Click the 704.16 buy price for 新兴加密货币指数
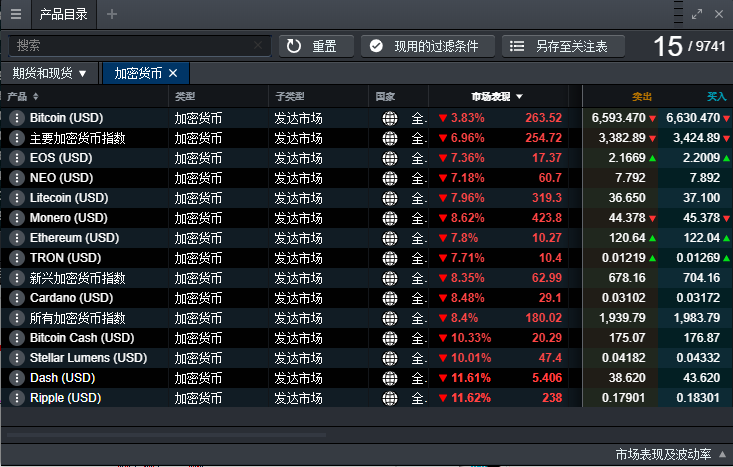Image resolution: width=733 pixels, height=467 pixels. [702, 278]
